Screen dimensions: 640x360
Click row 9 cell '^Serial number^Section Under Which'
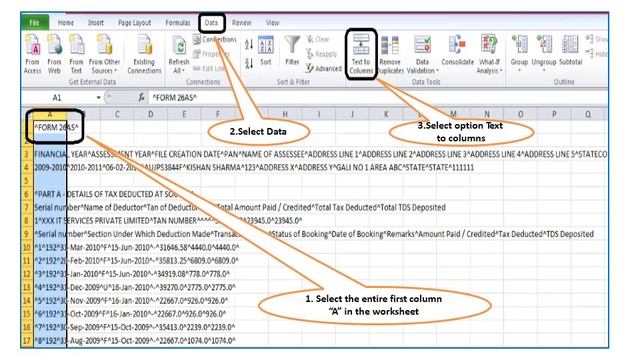[x=50, y=234]
